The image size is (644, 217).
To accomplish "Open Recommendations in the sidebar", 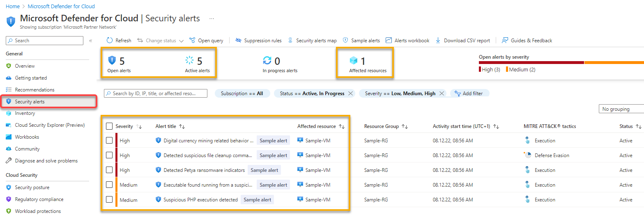I will [34, 90].
